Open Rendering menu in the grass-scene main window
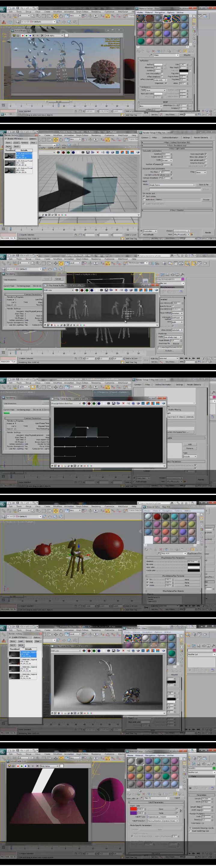This screenshot has width=216, height=868. pyautogui.click(x=96, y=506)
